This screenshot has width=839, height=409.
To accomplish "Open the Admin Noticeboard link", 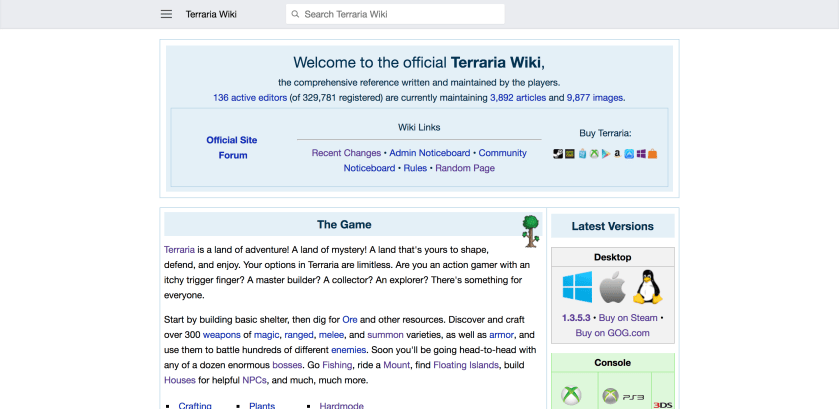I will 430,153.
